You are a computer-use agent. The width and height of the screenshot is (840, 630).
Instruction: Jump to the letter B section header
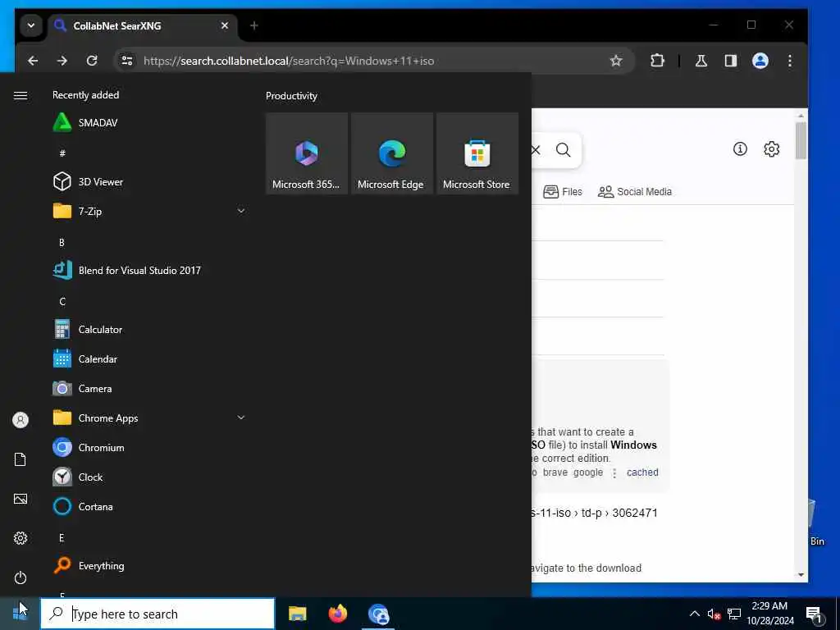pyautogui.click(x=62, y=243)
